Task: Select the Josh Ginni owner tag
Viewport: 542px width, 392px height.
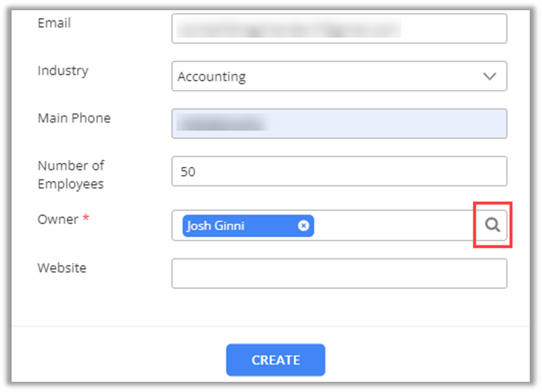Action: [x=239, y=226]
